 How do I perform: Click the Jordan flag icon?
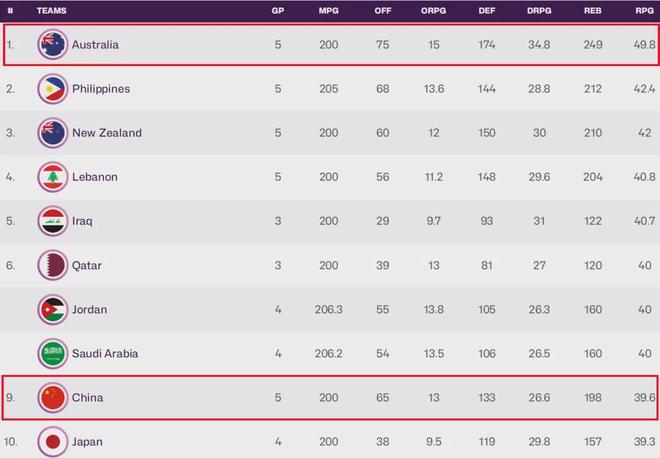tap(53, 309)
